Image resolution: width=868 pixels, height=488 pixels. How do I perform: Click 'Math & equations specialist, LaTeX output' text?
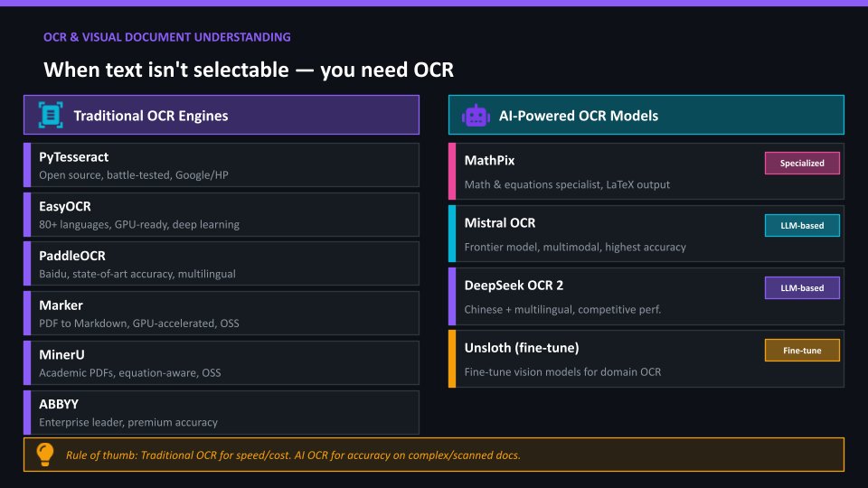[x=567, y=184]
